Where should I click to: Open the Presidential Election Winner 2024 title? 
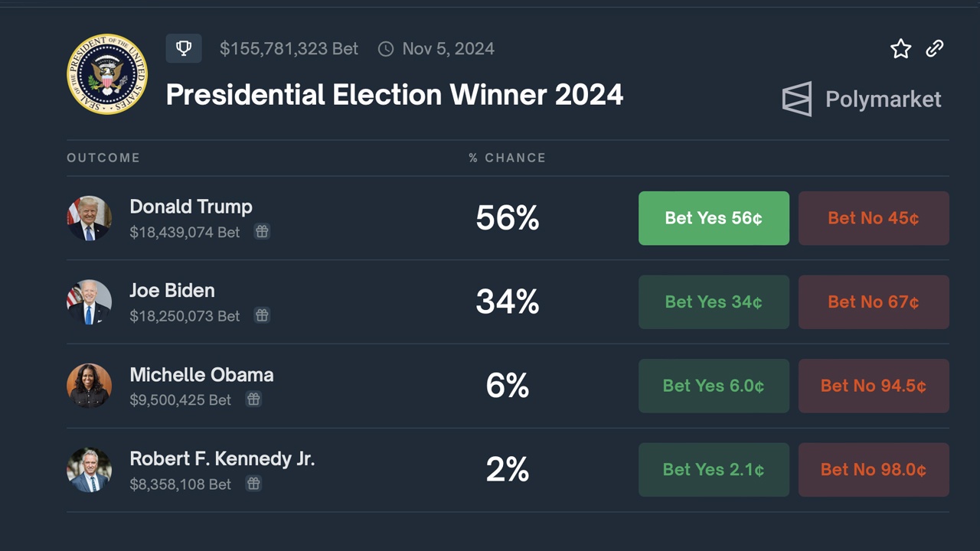pos(394,94)
